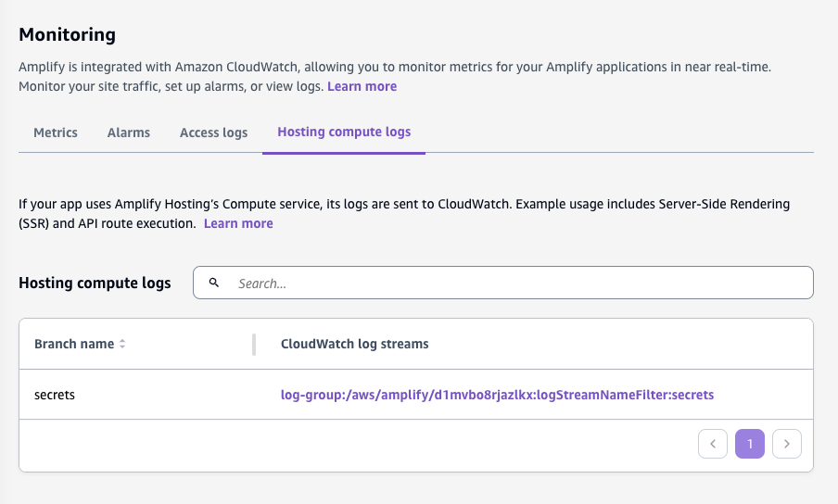The width and height of the screenshot is (838, 504).
Task: Go to the next page of logs
Action: coord(787,444)
